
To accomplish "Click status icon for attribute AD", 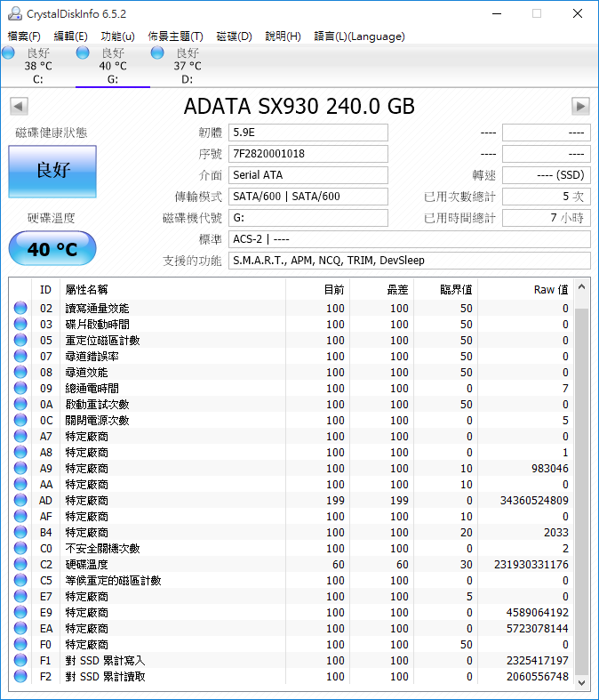I will pyautogui.click(x=20, y=501).
